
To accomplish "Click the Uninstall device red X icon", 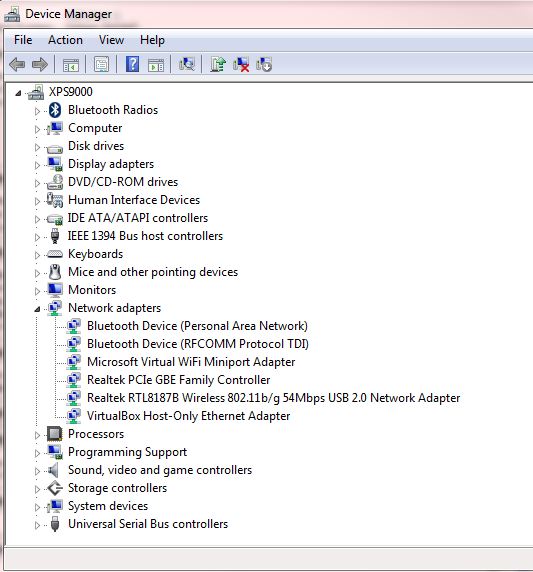I will click(241, 64).
